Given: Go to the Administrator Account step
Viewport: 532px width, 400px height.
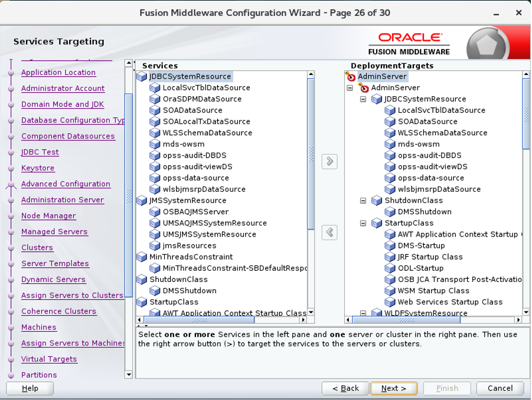Looking at the screenshot, I should coord(63,88).
